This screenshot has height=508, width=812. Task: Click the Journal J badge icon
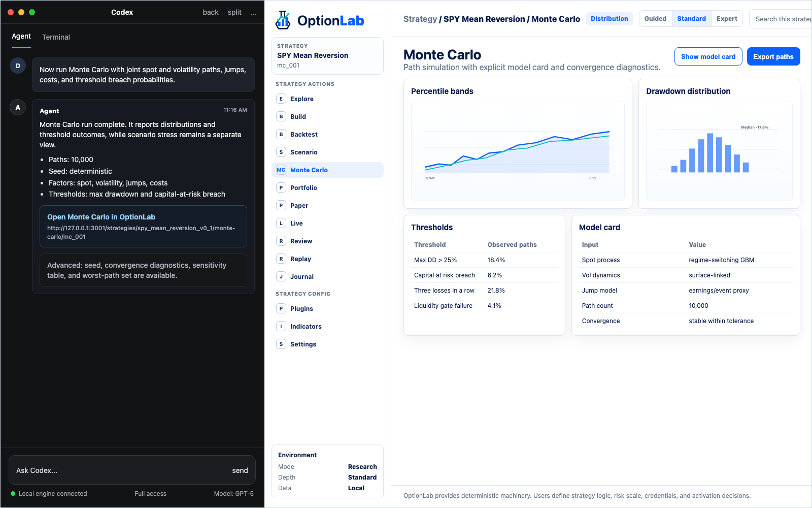(x=281, y=277)
